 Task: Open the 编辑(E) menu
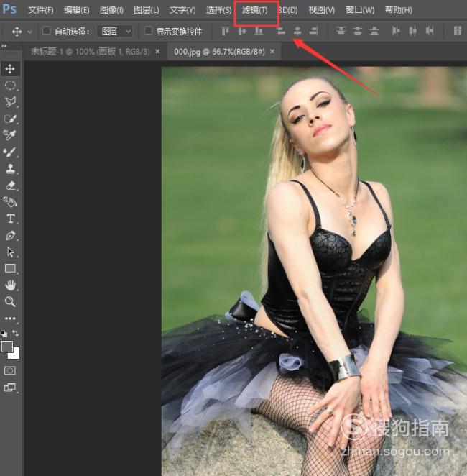pos(76,10)
